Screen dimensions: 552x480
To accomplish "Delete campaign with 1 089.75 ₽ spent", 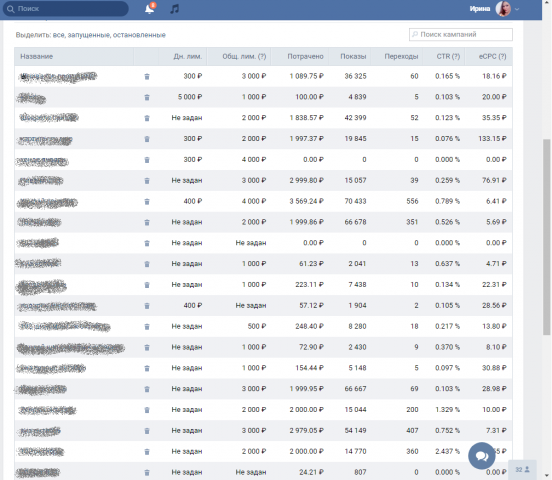I will tap(147, 76).
